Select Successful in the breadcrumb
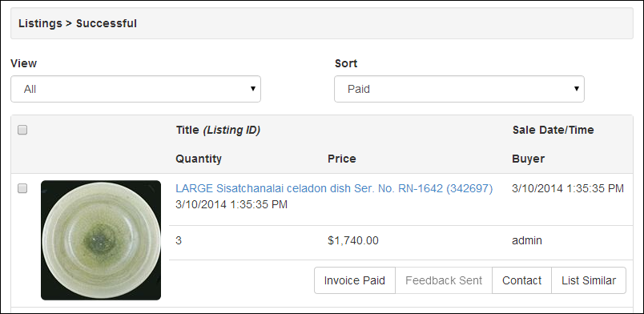The height and width of the screenshot is (314, 644). (107, 23)
